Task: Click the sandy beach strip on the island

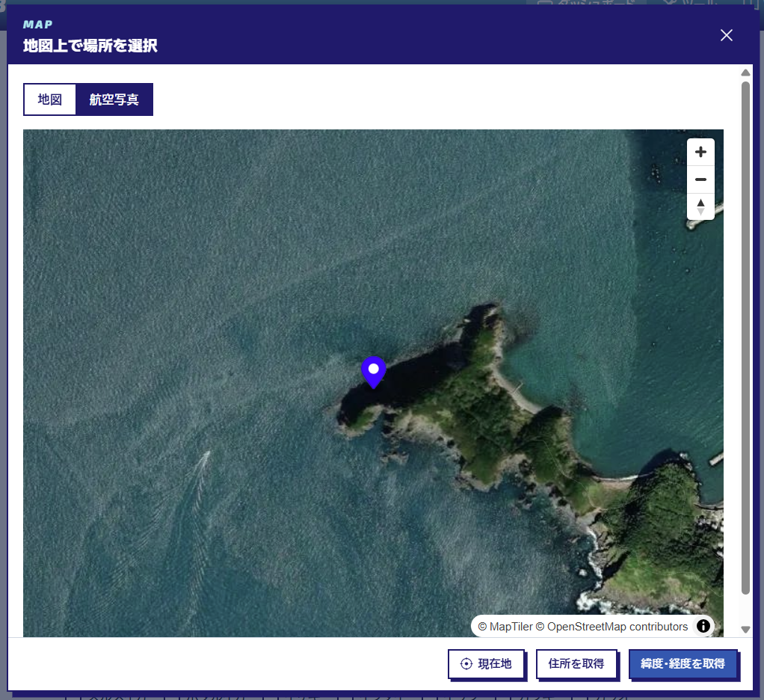Action: pos(514,390)
